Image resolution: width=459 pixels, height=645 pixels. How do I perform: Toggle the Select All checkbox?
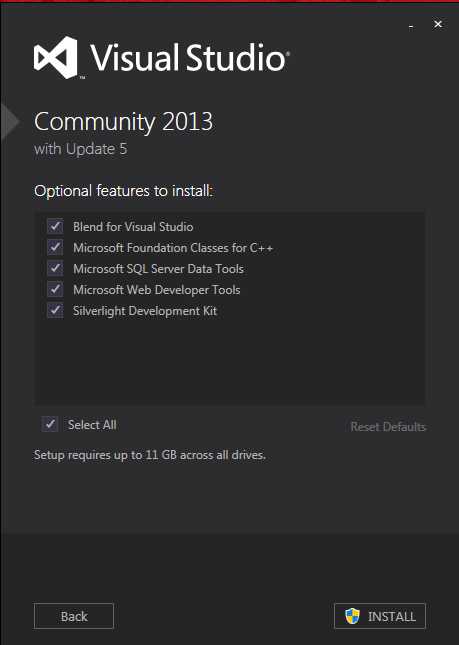[50, 424]
